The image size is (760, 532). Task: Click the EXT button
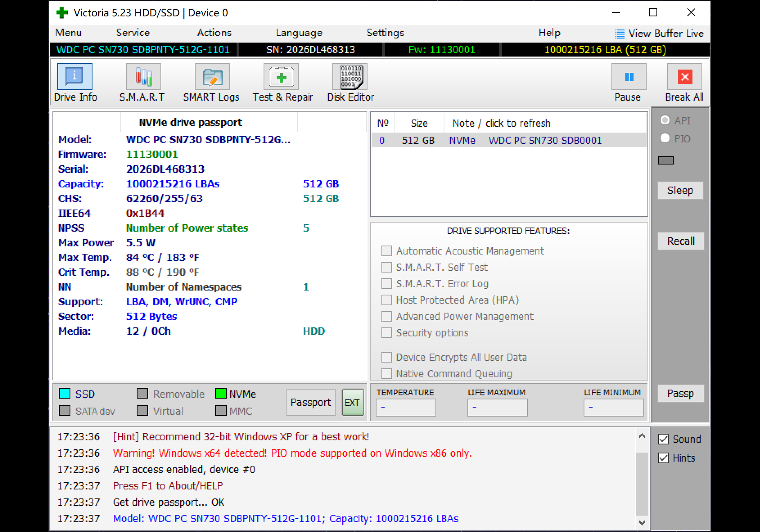352,402
